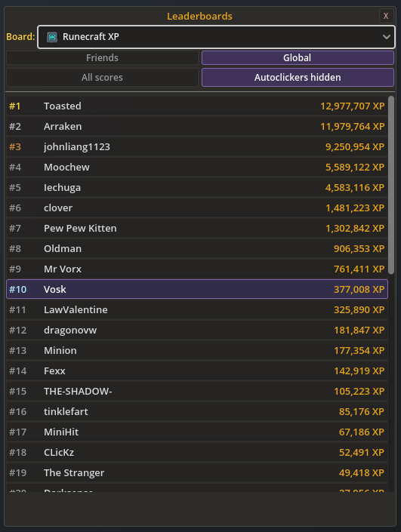Show All scores filter
Image resolution: width=401 pixels, height=532 pixels.
[102, 78]
